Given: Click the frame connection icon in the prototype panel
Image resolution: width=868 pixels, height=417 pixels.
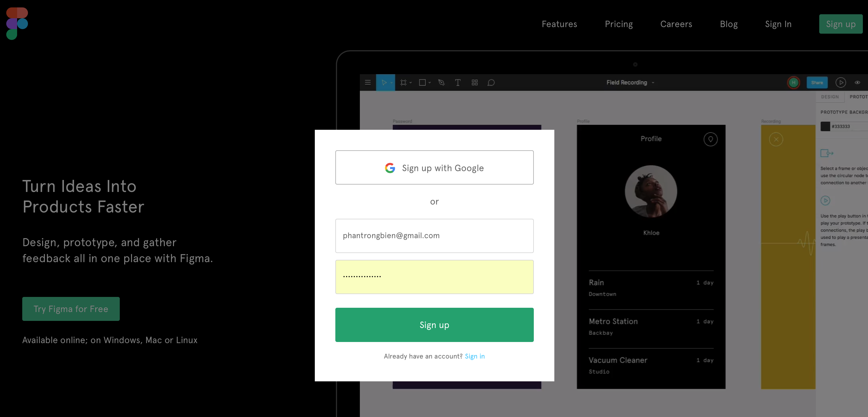Looking at the screenshot, I should [x=827, y=153].
